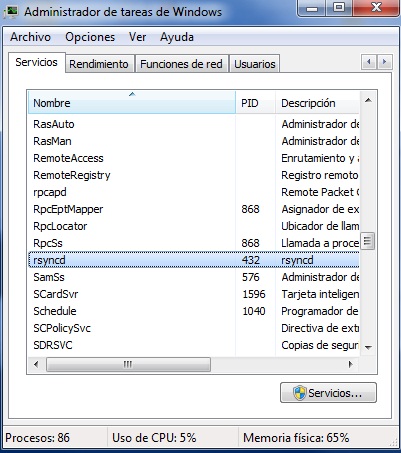Open the Ayuda menu
The height and width of the screenshot is (453, 401).
click(x=177, y=37)
